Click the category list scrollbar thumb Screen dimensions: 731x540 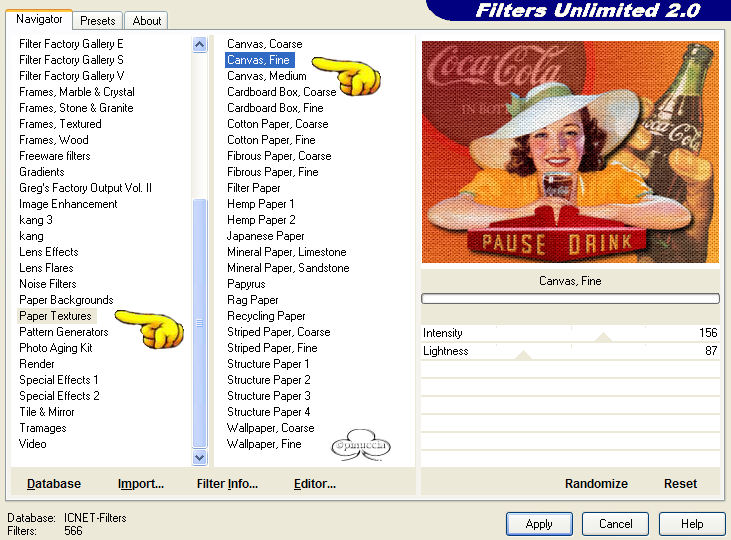point(200,323)
